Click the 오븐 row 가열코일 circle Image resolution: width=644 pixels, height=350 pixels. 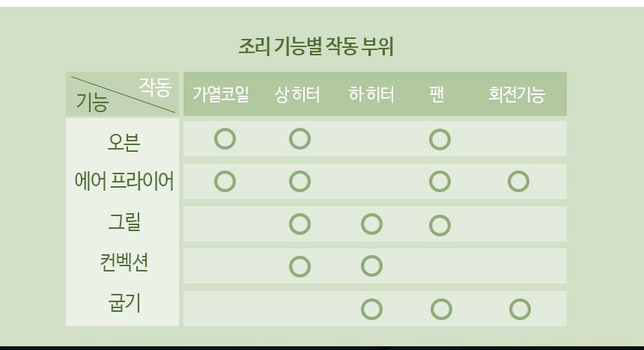(225, 138)
